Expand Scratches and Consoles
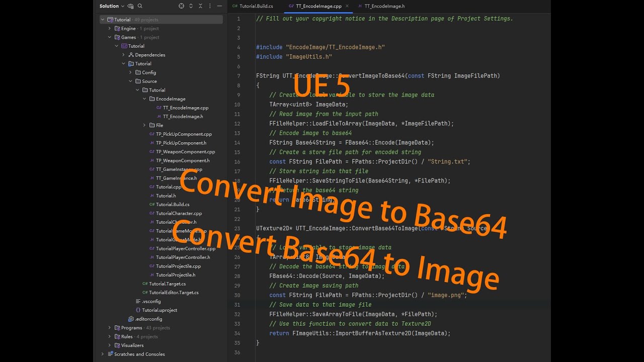 click(103, 354)
